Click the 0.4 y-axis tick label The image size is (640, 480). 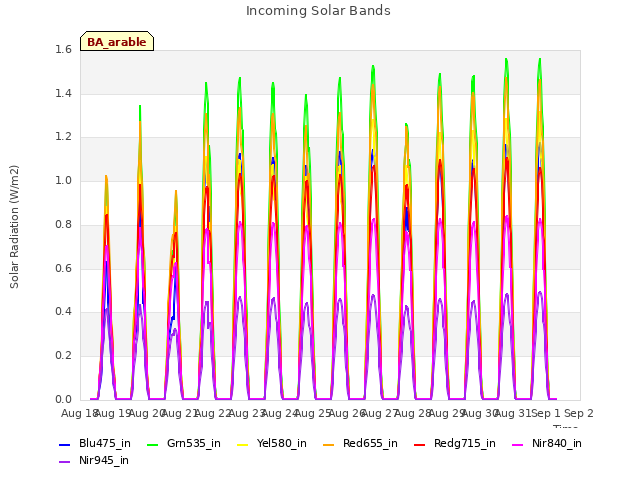[63, 311]
